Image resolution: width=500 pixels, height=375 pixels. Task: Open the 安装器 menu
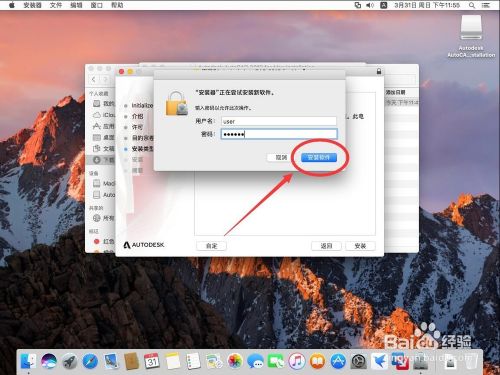click(x=33, y=5)
